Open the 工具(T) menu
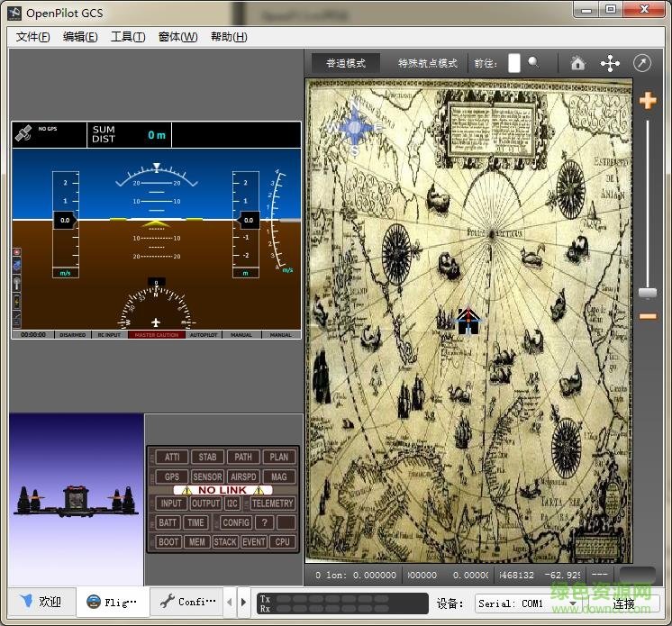Image resolution: width=672 pixels, height=626 pixels. (x=127, y=37)
